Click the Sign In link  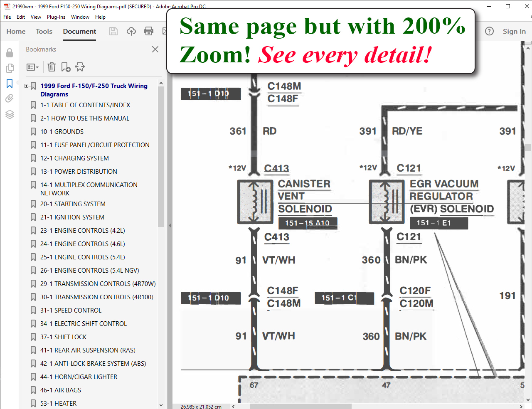[514, 31]
